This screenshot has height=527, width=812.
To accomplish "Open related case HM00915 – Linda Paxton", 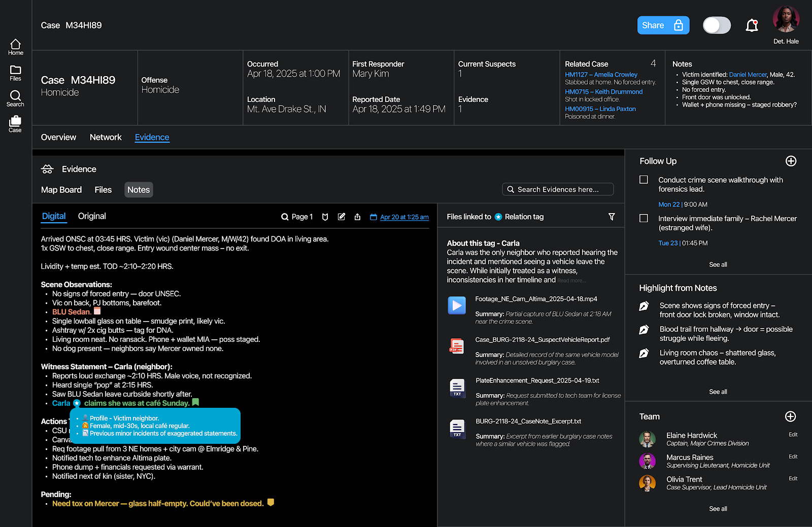I will point(600,109).
